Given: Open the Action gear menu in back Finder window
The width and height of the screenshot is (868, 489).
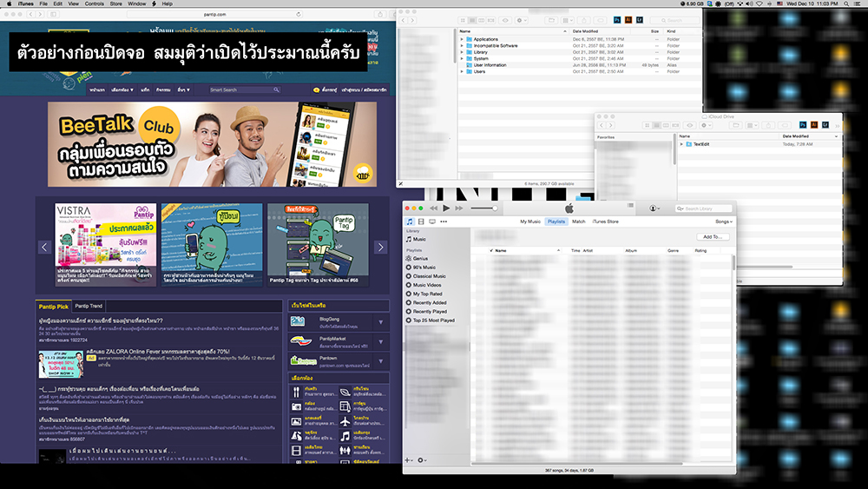Looking at the screenshot, I should point(521,21).
